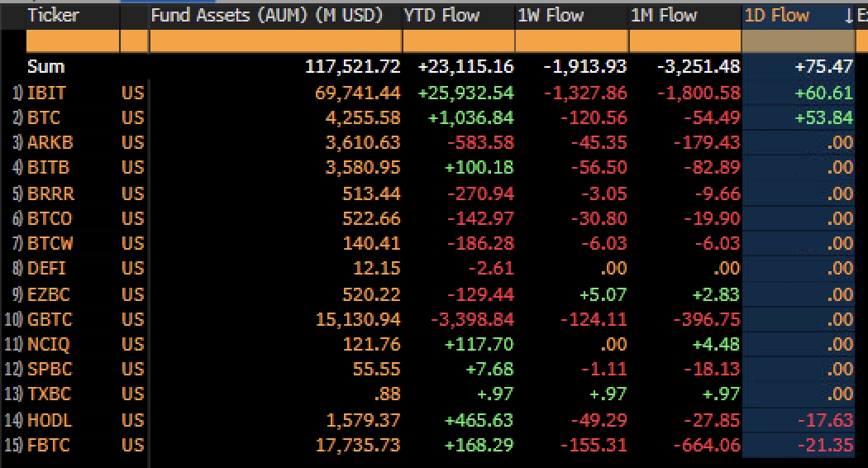Select the EZBC ticker in row 9
Screen dimensions: 868x468
(x=49, y=294)
